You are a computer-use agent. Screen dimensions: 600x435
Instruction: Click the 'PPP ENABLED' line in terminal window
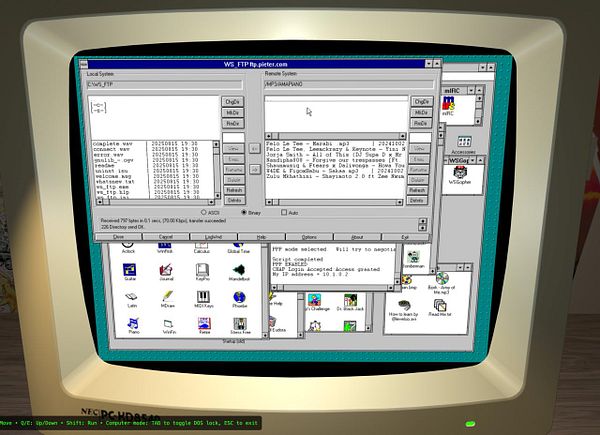coord(289,264)
